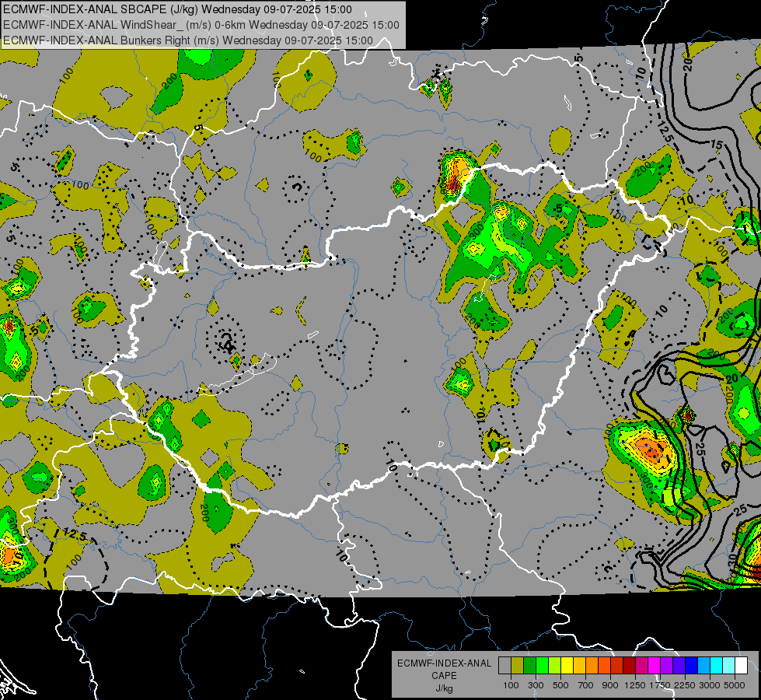Choose the violet-indigo legend swatch
This screenshot has height=700, width=761.
click(679, 666)
